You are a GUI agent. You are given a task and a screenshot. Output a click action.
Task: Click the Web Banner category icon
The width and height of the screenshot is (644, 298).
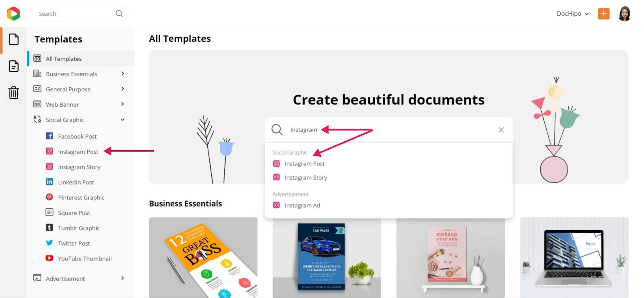pos(37,104)
